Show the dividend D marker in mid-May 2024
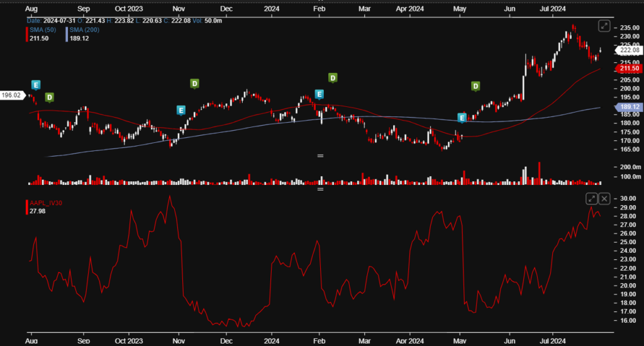644x346 pixels. (x=475, y=86)
